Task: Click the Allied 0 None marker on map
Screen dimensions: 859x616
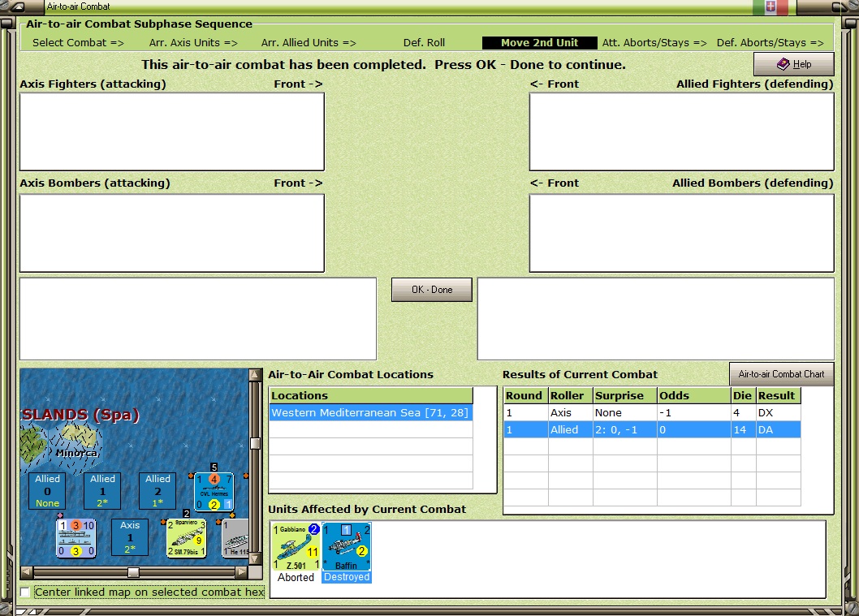Action: tap(48, 491)
